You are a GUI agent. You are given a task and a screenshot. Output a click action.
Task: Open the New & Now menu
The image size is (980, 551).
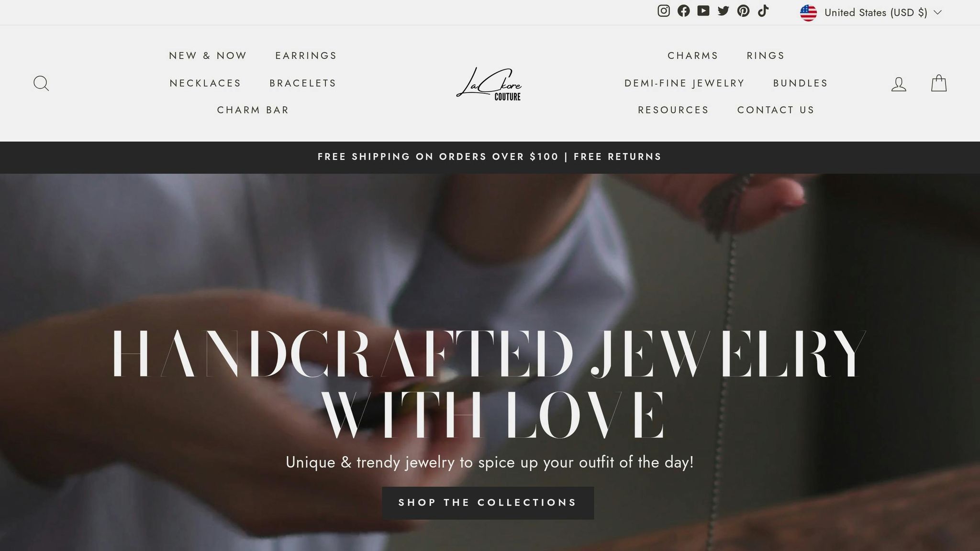pos(208,55)
